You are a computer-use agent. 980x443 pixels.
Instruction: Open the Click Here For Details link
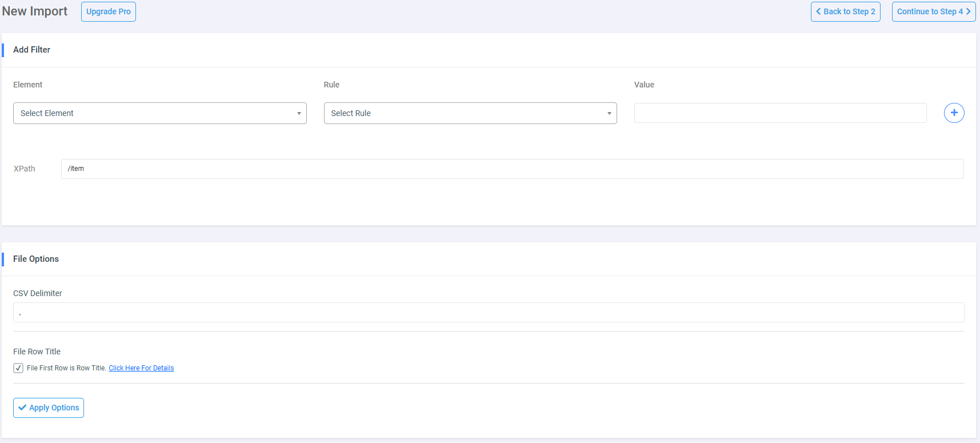[x=141, y=368]
